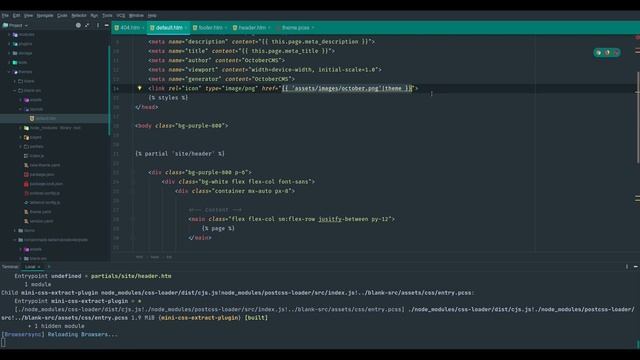The image size is (640, 360).
Task: Expand the node_modules library root folder
Action: [x=20, y=128]
